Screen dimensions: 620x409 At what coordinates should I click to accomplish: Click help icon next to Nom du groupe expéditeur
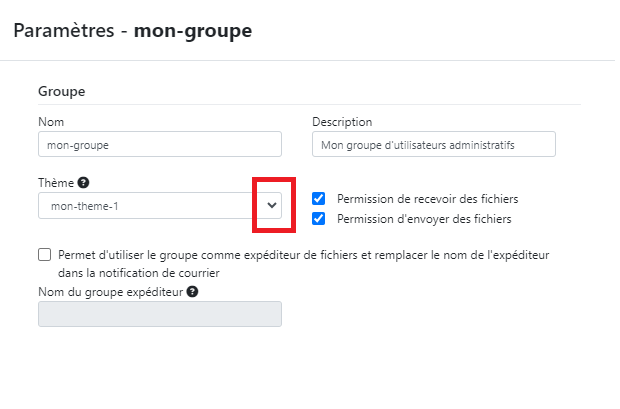pyautogui.click(x=192, y=292)
